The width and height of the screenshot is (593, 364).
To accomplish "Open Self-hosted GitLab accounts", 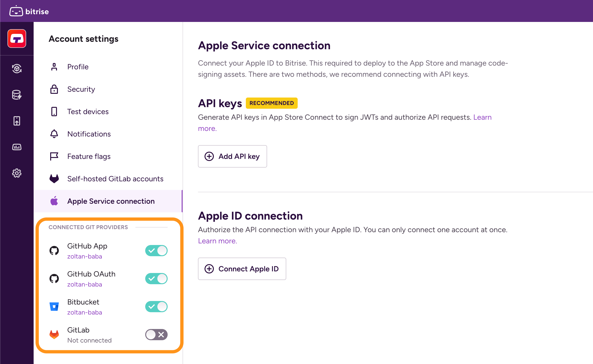I will tap(108, 179).
